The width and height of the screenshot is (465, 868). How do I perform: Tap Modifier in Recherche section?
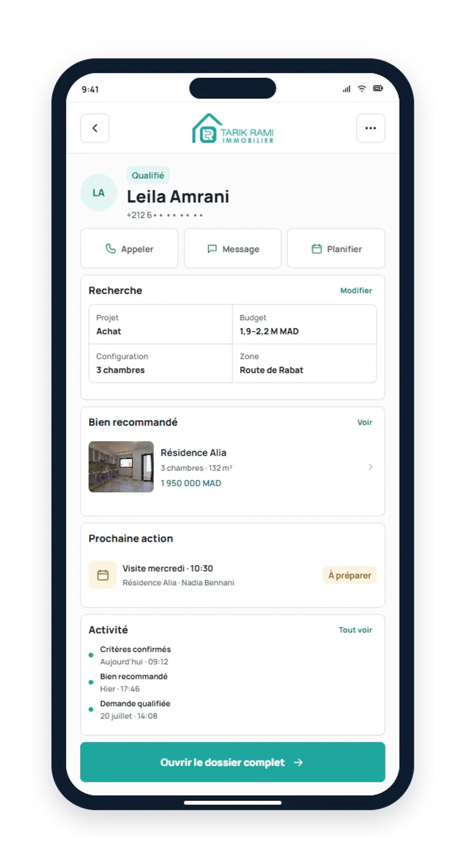(x=356, y=290)
